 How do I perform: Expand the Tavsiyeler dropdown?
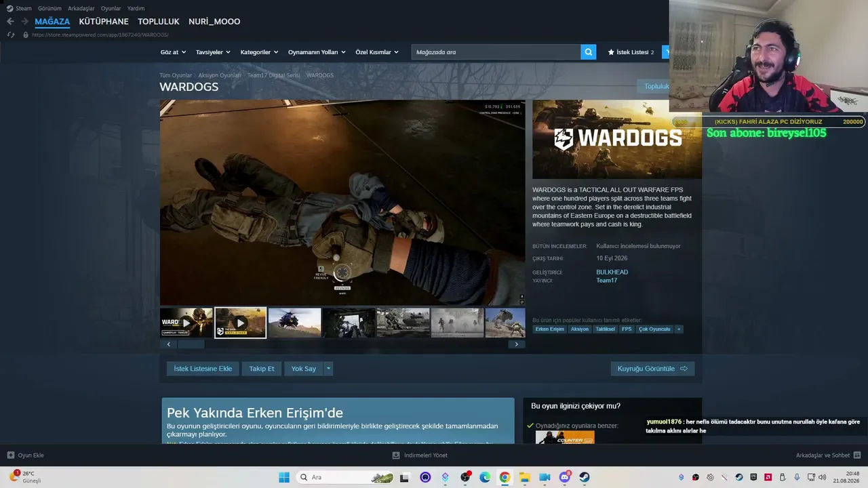click(x=213, y=52)
